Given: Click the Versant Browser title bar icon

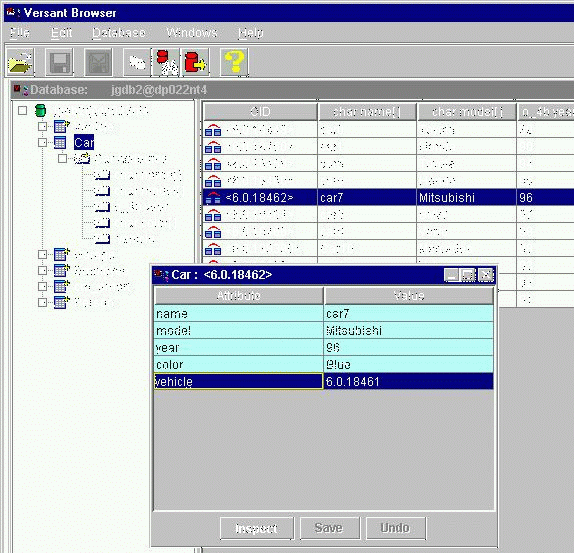Looking at the screenshot, I should point(13,13).
